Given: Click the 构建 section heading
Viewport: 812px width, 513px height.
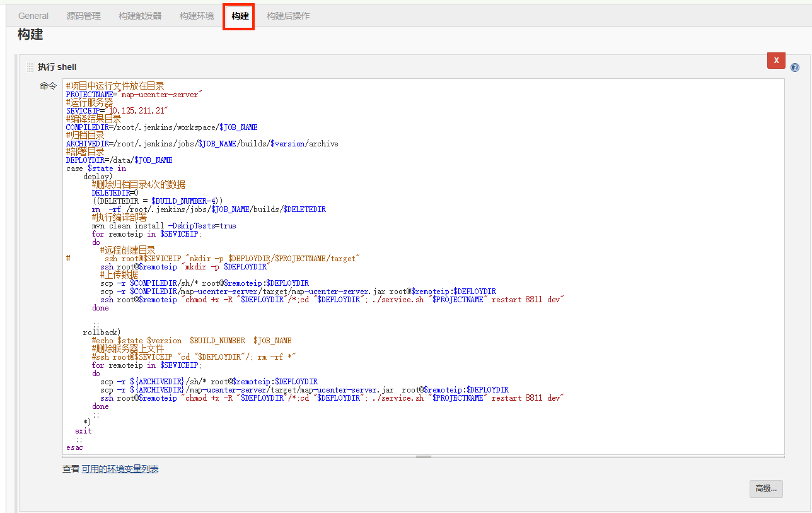Looking at the screenshot, I should (x=30, y=35).
